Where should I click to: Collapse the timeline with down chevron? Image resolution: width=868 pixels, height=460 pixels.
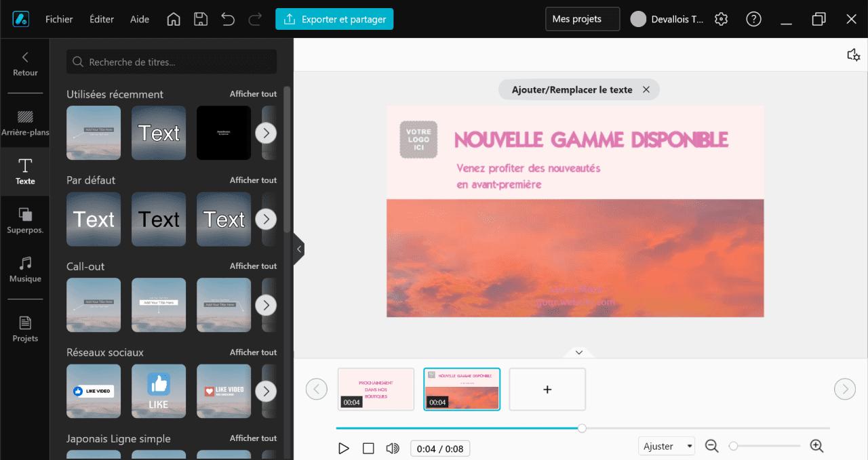pos(578,352)
